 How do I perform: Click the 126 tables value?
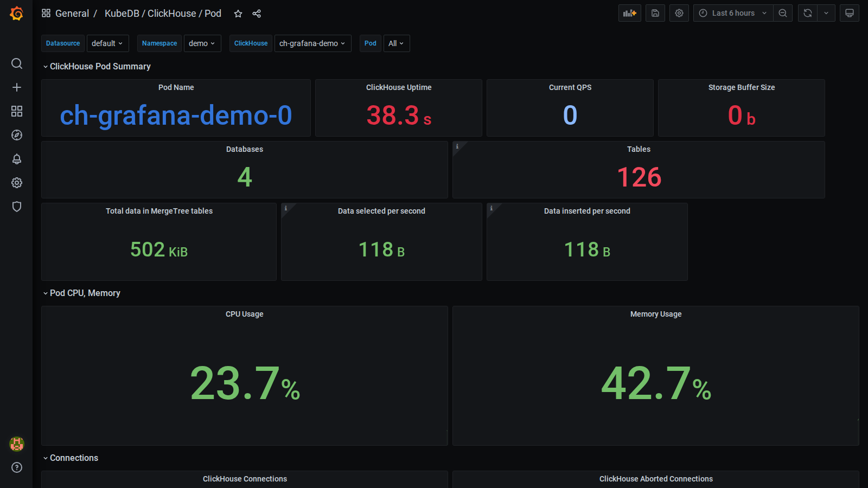coord(639,177)
